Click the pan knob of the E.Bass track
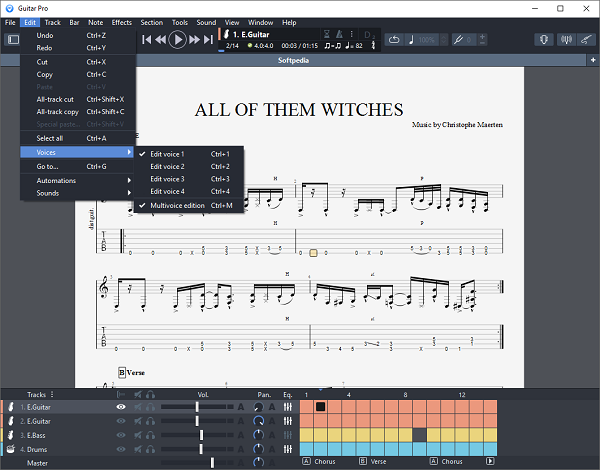The image size is (600, 470). coord(259,436)
